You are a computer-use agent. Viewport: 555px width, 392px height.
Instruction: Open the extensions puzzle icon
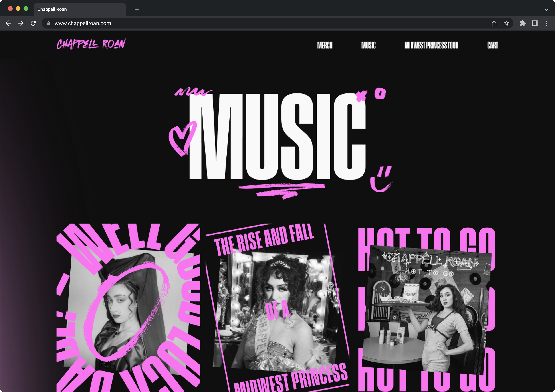(x=523, y=23)
